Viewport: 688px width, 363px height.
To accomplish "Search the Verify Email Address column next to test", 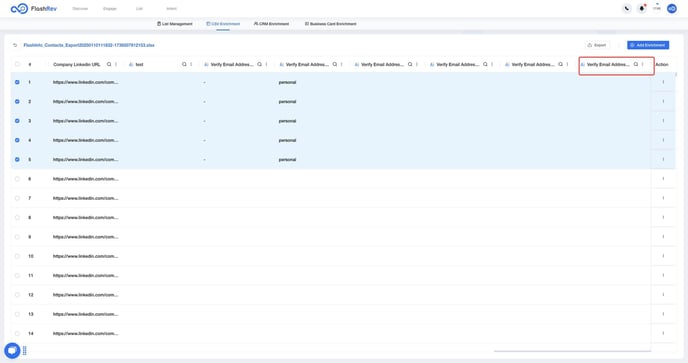I will coord(260,65).
